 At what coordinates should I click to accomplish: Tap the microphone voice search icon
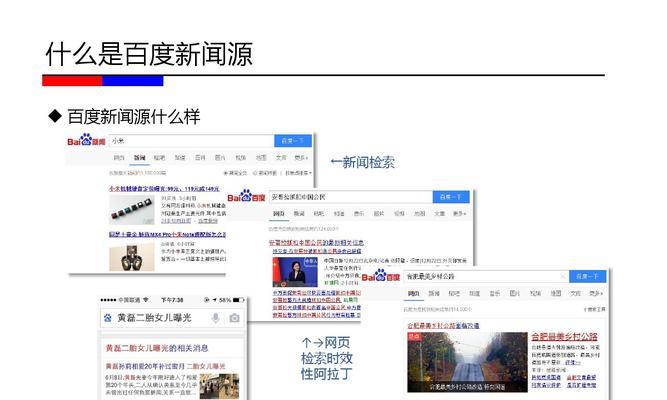click(x=216, y=318)
